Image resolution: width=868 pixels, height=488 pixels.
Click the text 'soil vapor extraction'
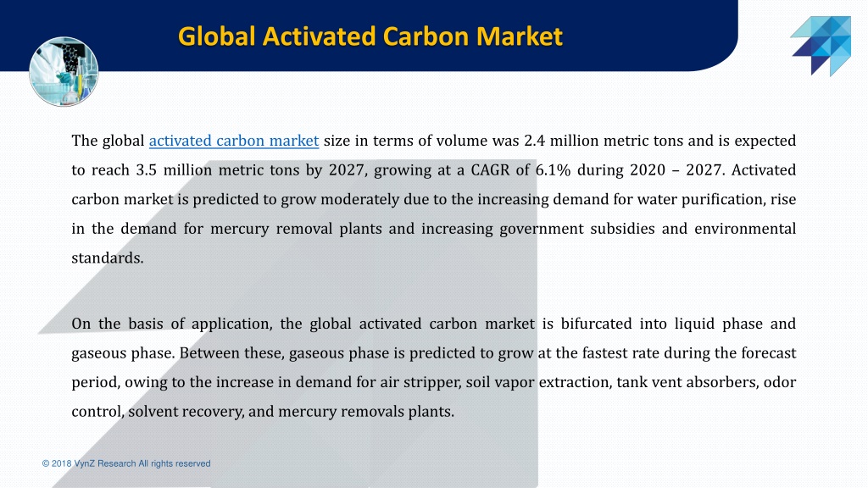537,382
